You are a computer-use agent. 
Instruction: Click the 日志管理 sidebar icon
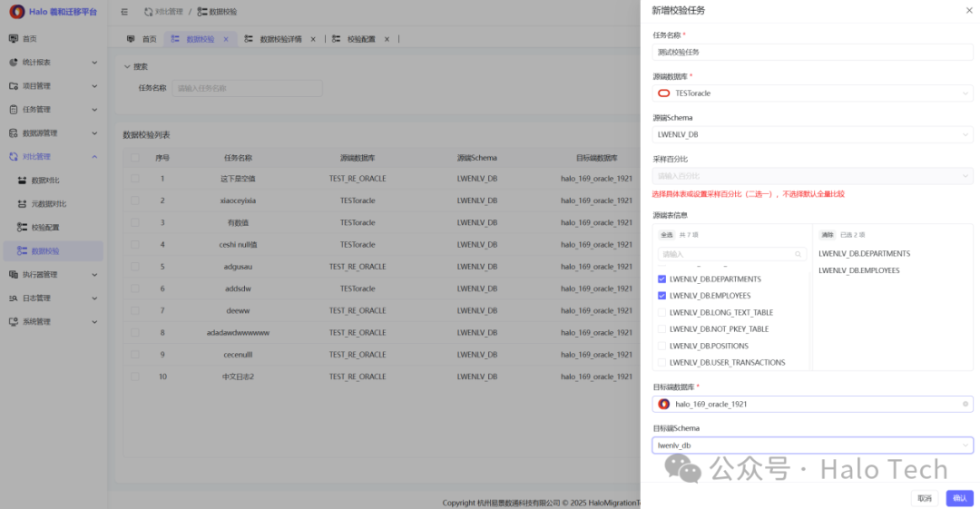pos(14,299)
